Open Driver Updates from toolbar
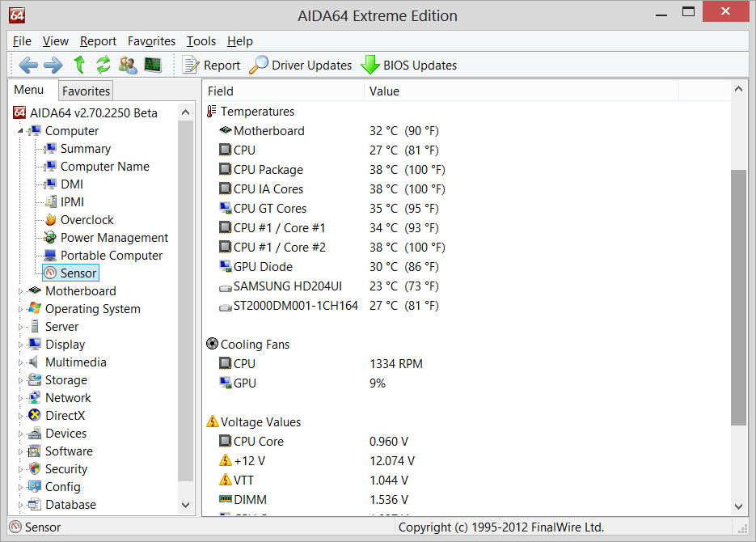Viewport: 756px width, 542px height. [300, 66]
